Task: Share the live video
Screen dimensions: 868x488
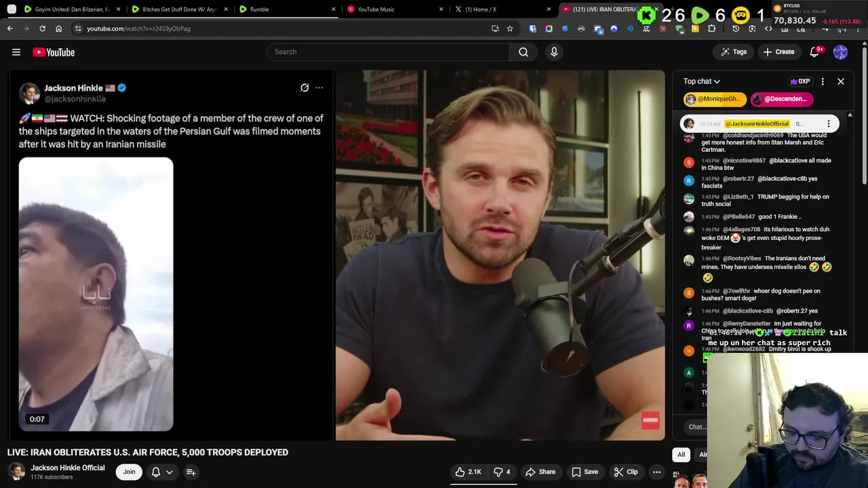Action: tap(540, 472)
